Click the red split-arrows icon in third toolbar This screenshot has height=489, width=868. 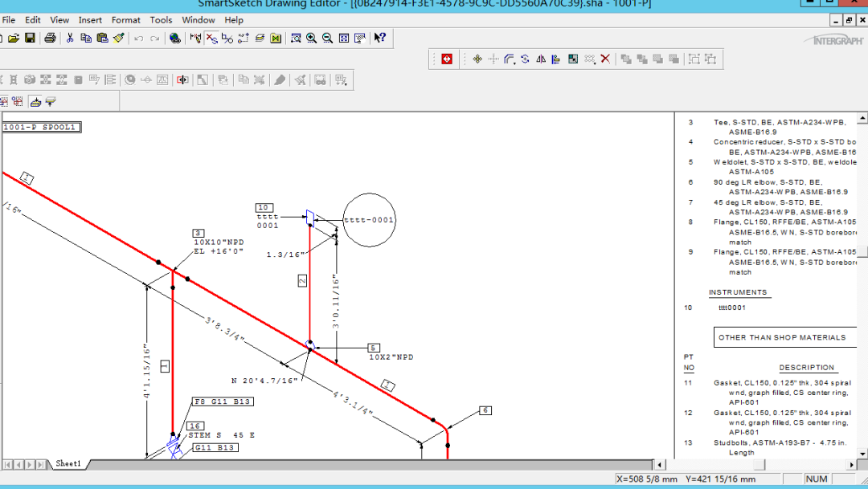(182, 79)
